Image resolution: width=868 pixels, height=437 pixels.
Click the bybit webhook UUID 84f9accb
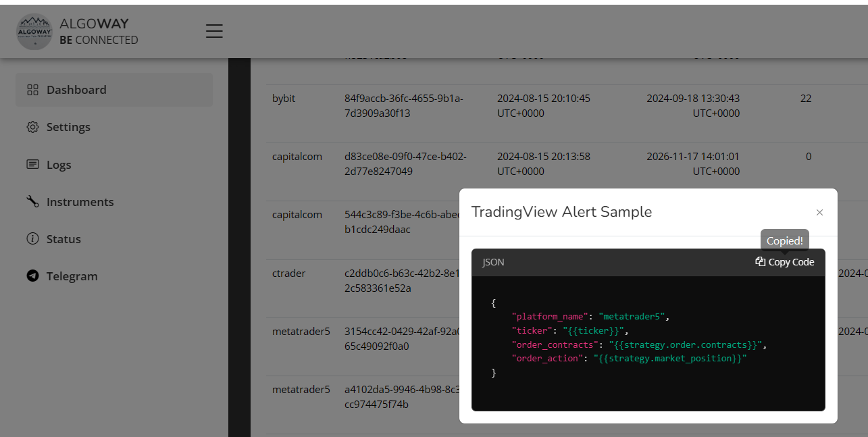[404, 106]
